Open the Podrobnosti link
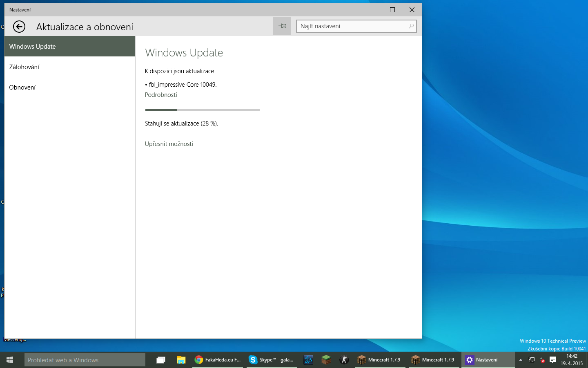The image size is (588, 368). [x=161, y=95]
